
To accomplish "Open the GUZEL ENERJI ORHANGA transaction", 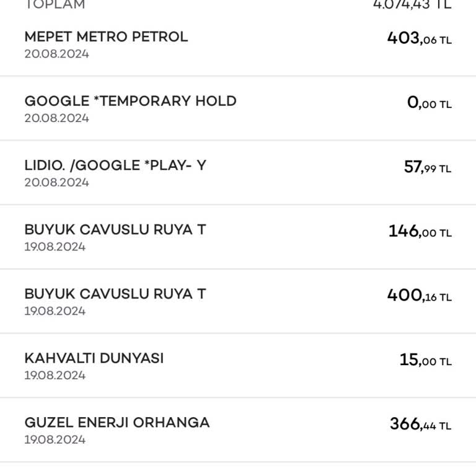I will [x=238, y=430].
